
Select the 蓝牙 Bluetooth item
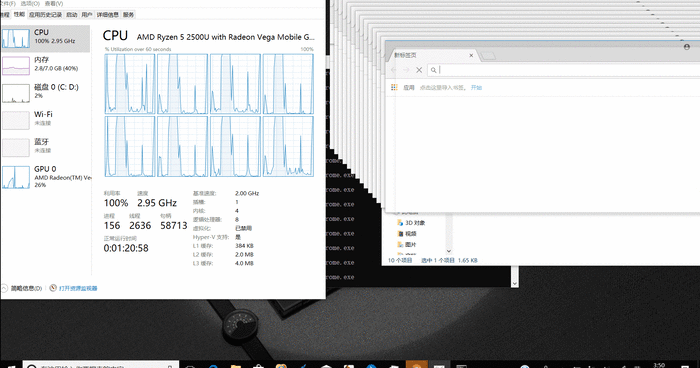coord(45,147)
